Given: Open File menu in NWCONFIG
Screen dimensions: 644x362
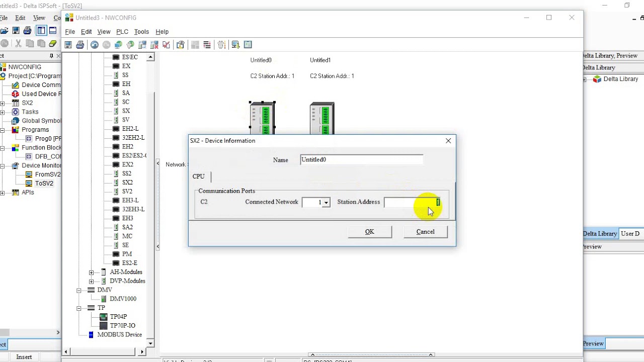Looking at the screenshot, I should click(70, 32).
